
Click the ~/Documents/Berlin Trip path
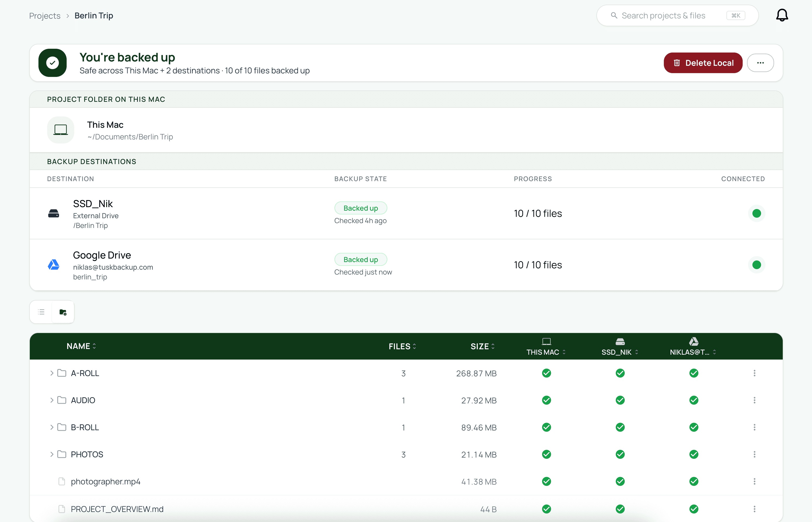click(x=130, y=137)
